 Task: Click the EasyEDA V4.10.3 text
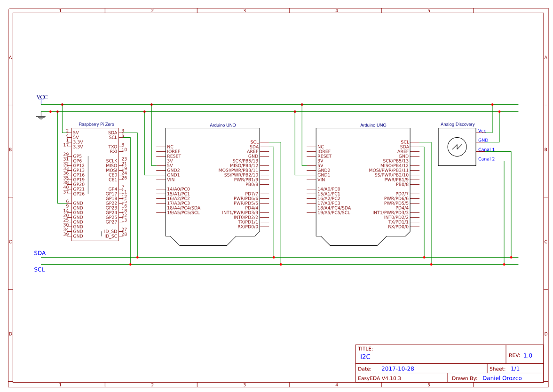coord(379,377)
